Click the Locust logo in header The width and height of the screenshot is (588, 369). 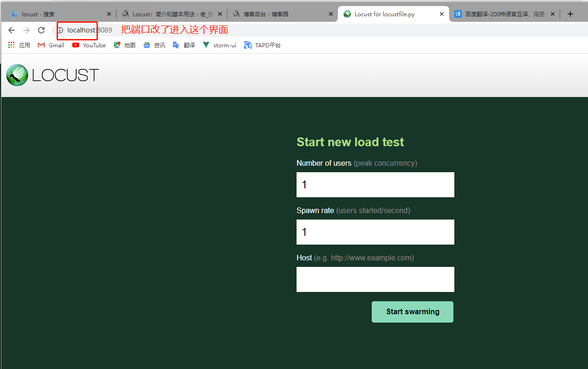[52, 75]
